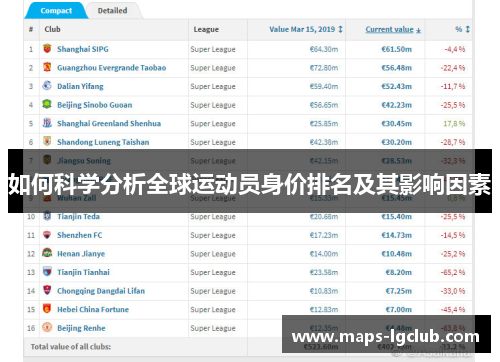
Task: Click the €14.73m current value
Action: (x=397, y=235)
